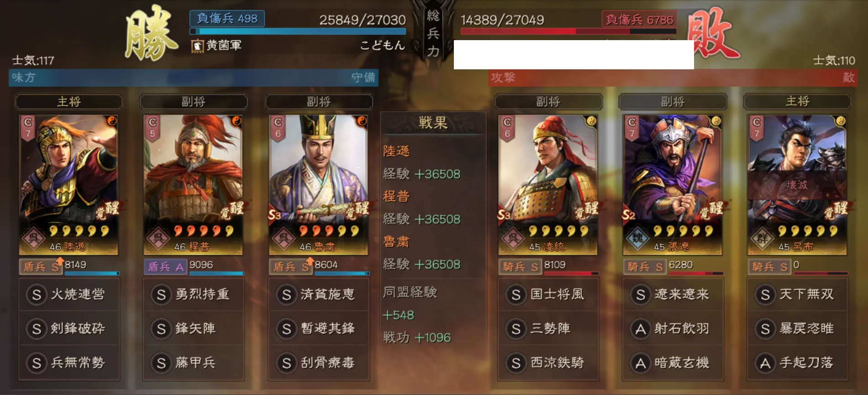
Task: View the 藤甲兵 skill entry
Action: [x=193, y=363]
